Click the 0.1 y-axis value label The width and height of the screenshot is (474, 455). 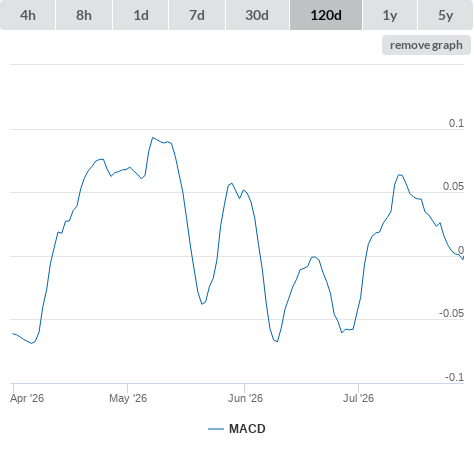click(456, 123)
